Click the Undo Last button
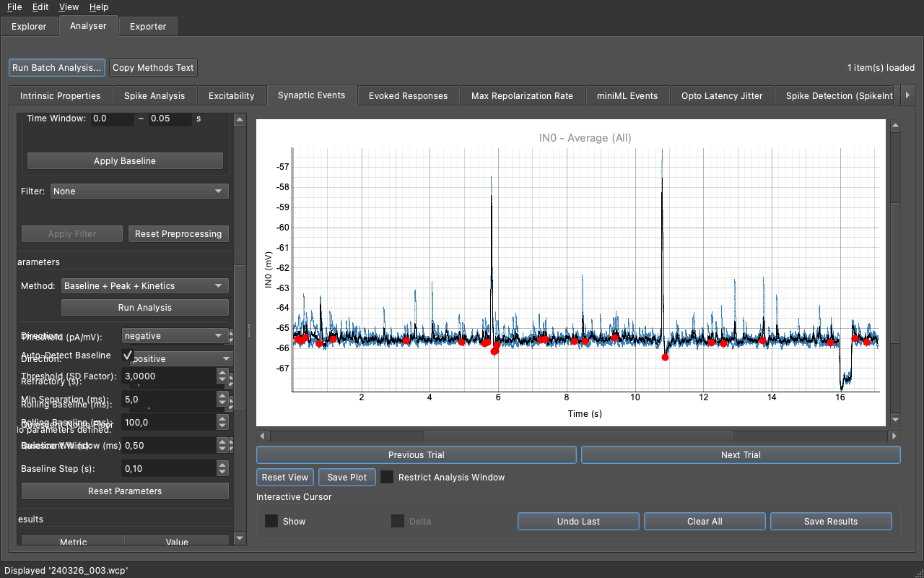The height and width of the screenshot is (578, 924). [x=579, y=522]
